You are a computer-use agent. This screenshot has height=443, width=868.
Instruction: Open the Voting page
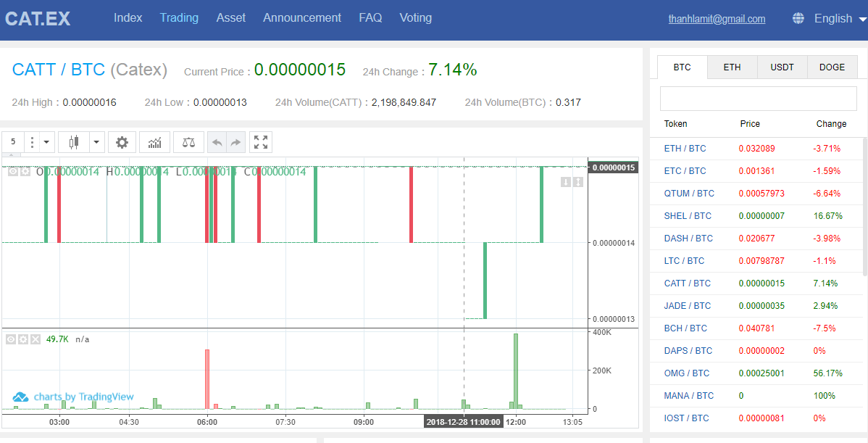pyautogui.click(x=416, y=17)
